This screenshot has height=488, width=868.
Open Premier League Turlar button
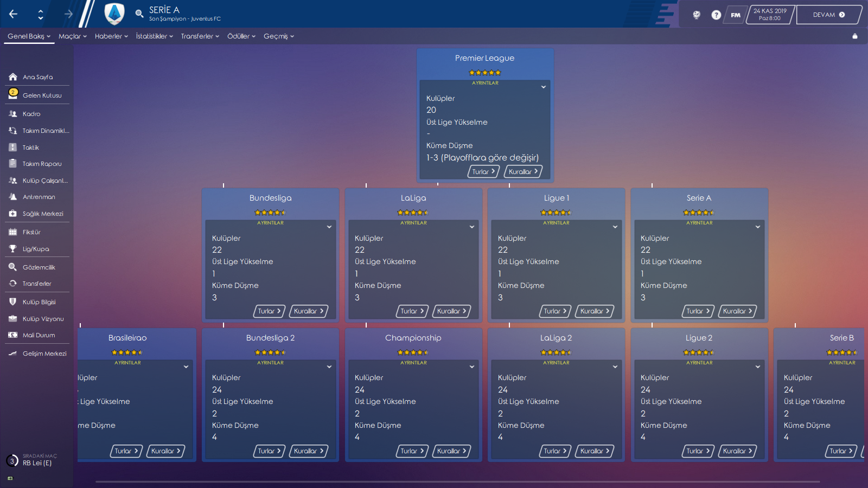(483, 171)
